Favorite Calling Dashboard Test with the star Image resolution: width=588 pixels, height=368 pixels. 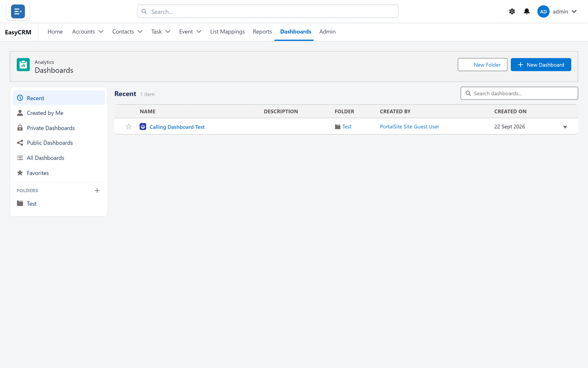coord(129,126)
